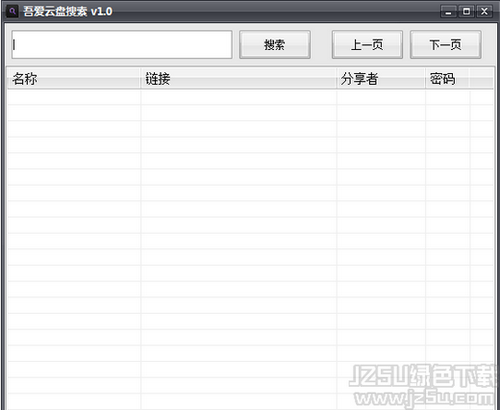Click the search keyword input field
Viewport: 500px width, 410px height.
122,45
